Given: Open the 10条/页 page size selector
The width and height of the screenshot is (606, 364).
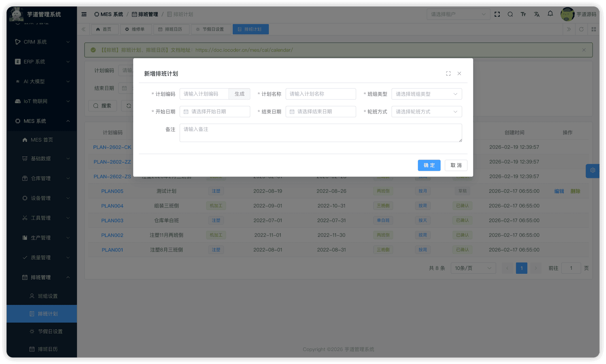Looking at the screenshot, I should point(473,268).
